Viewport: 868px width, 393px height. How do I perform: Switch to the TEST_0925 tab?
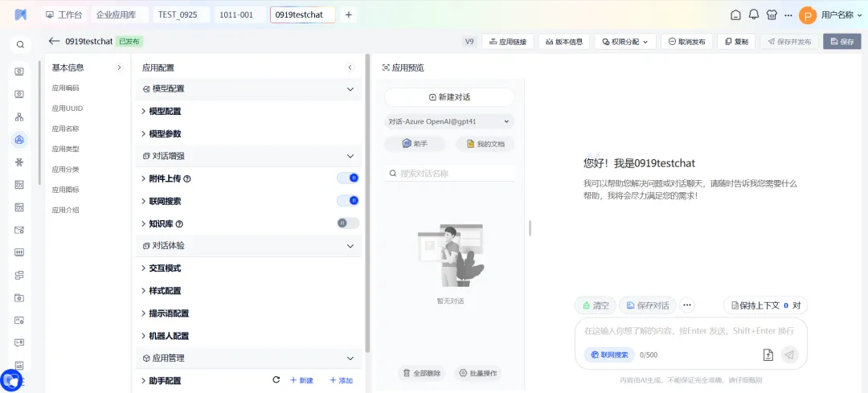(x=181, y=15)
